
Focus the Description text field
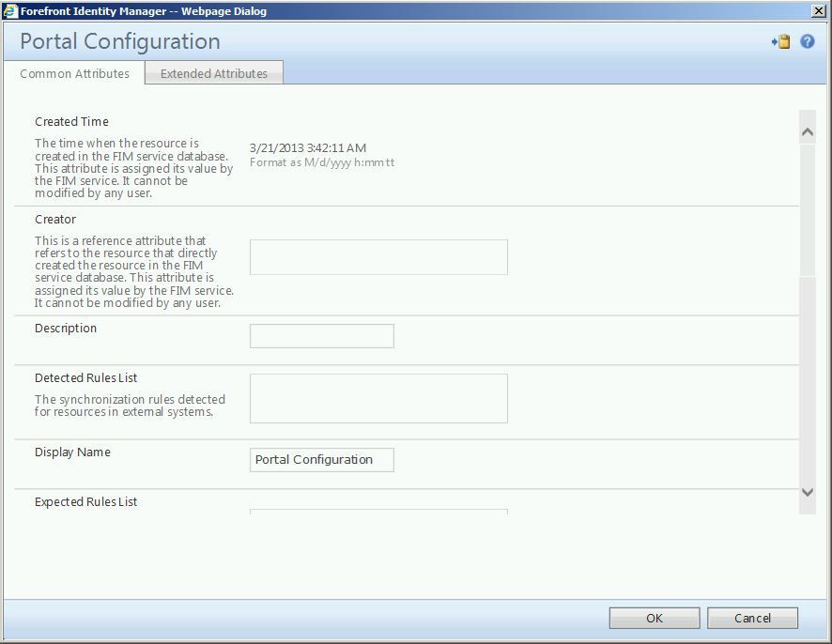(321, 336)
